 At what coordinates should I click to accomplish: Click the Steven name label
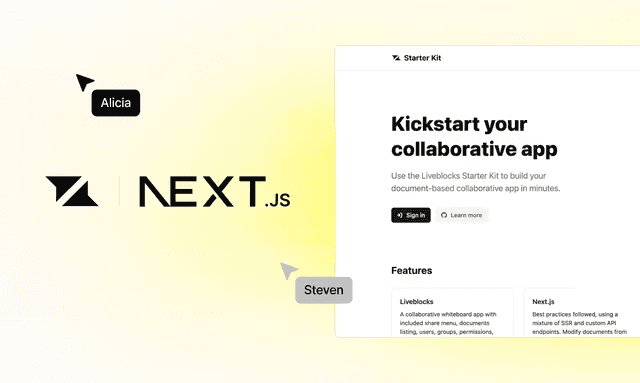(x=324, y=290)
